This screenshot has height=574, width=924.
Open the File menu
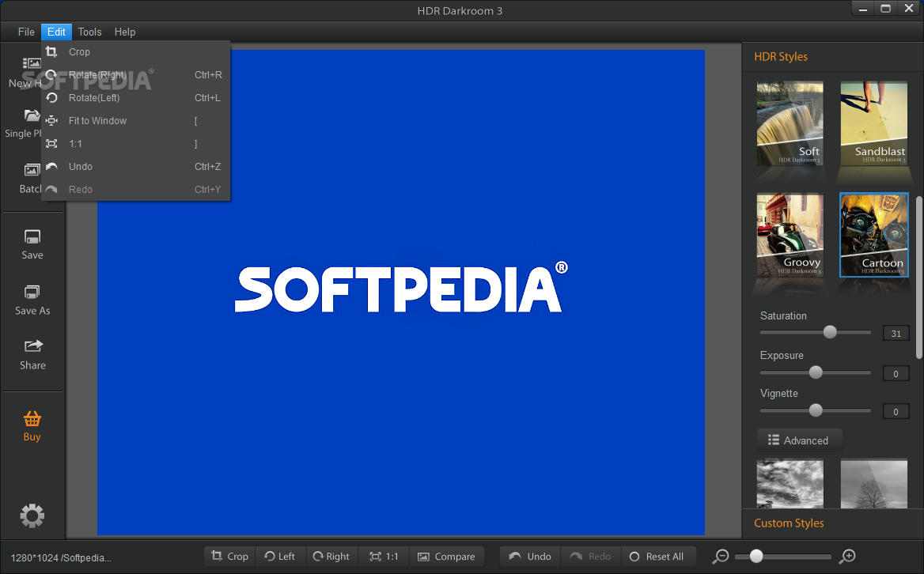pyautogui.click(x=26, y=32)
